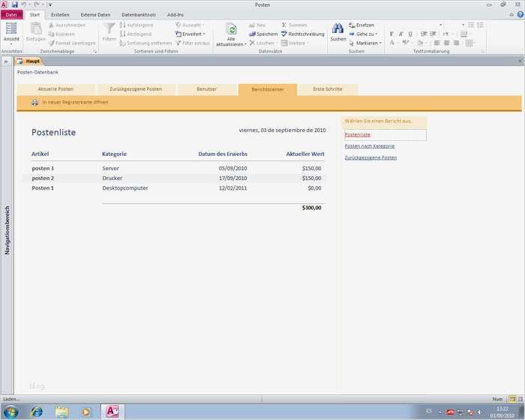The image size is (525, 420).
Task: Open Internet Explorer from the taskbar
Action: tap(36, 411)
